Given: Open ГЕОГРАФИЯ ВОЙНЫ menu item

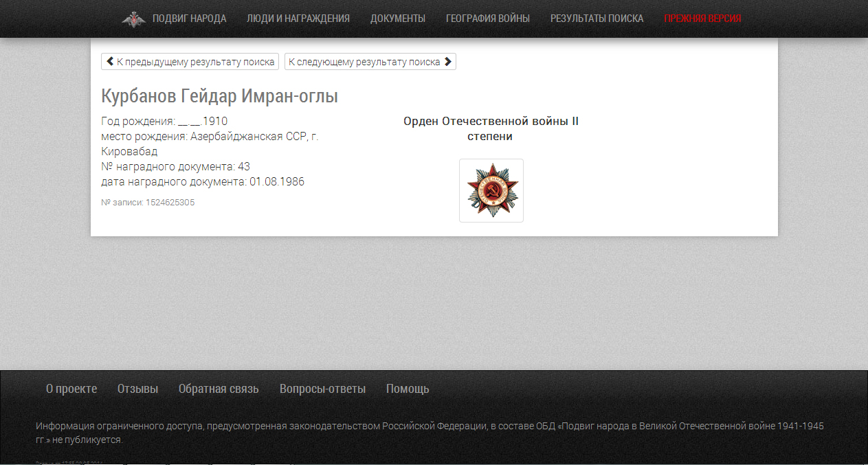Looking at the screenshot, I should pyautogui.click(x=488, y=19).
